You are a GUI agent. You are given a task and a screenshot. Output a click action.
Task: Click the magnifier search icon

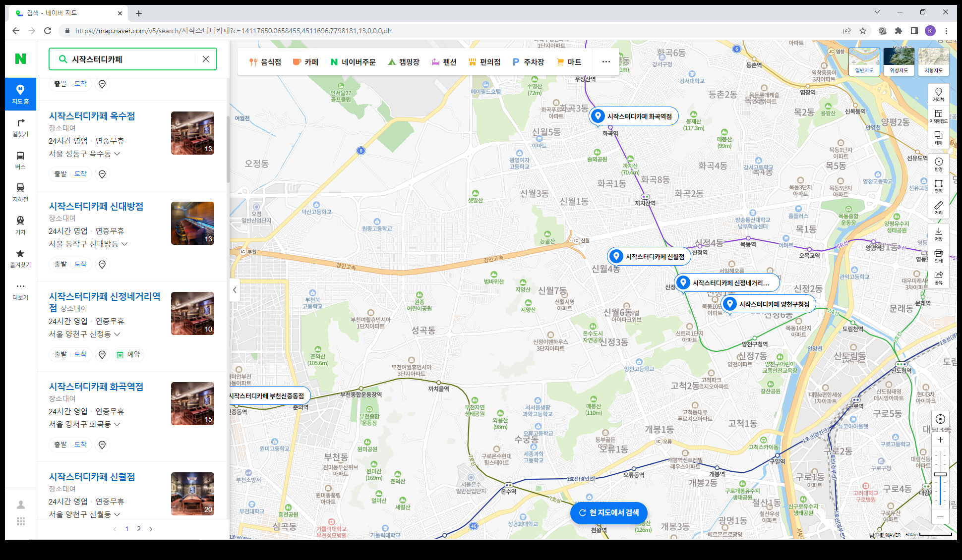63,59
